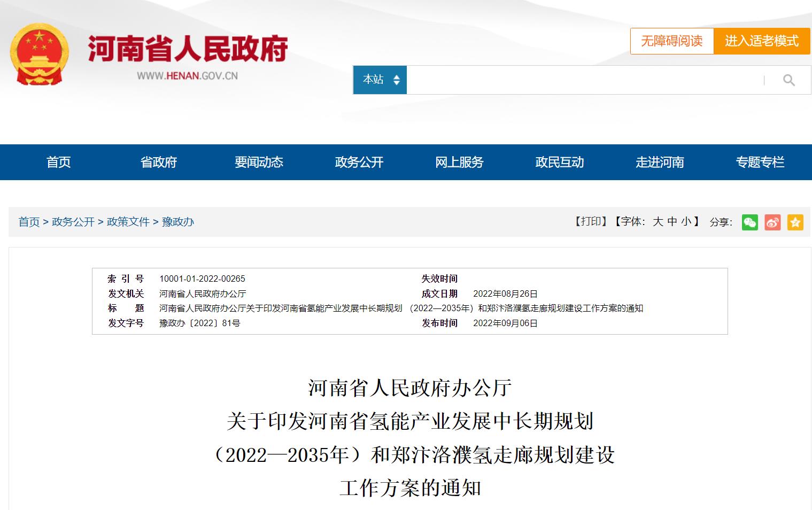
Task: Share the page via Weibo icon
Action: click(x=772, y=222)
